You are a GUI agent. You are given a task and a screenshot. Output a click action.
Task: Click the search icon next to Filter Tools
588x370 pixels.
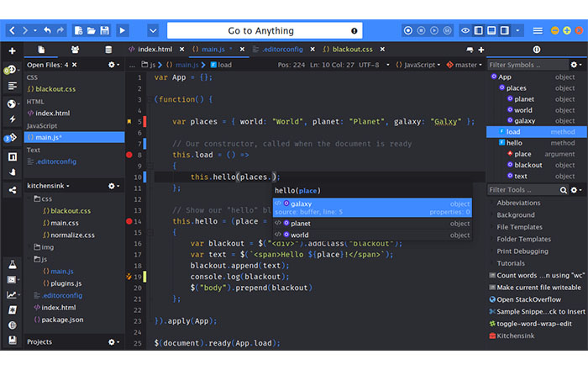click(x=564, y=190)
